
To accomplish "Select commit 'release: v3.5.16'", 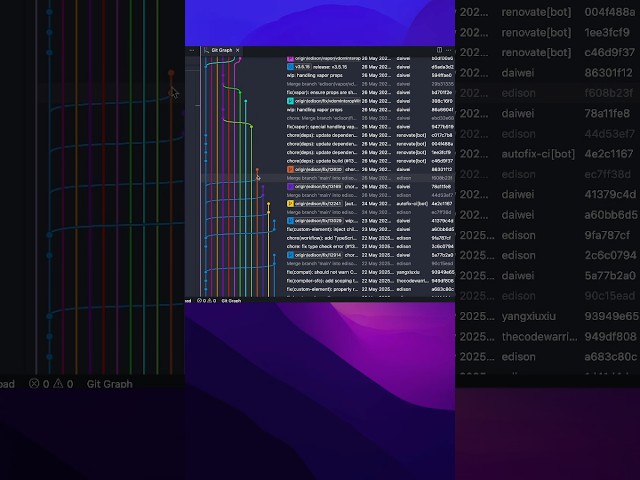I will tap(330, 67).
